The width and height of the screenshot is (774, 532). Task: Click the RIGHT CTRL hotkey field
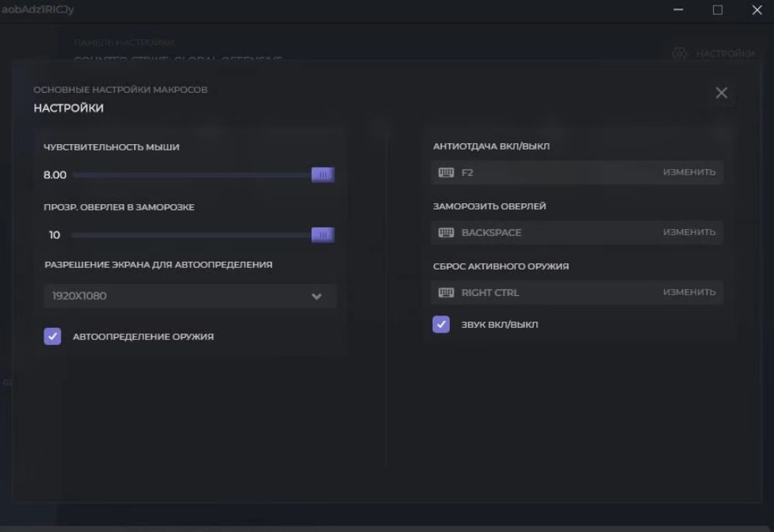pyautogui.click(x=546, y=292)
